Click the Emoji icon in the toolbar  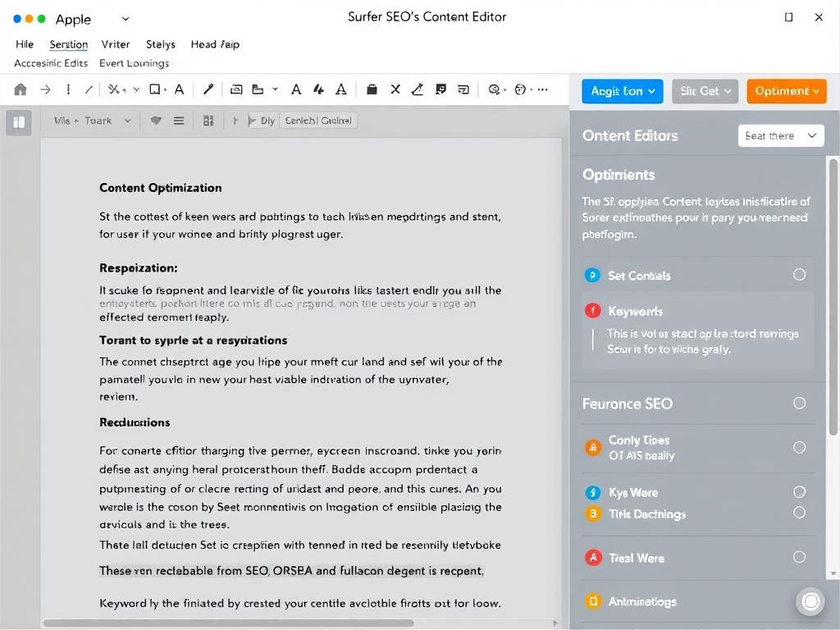click(x=518, y=91)
